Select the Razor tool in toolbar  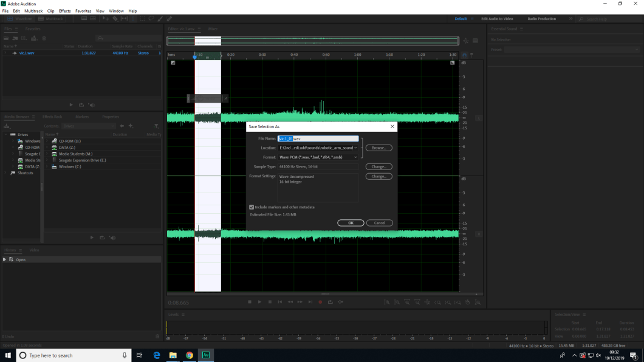click(115, 18)
